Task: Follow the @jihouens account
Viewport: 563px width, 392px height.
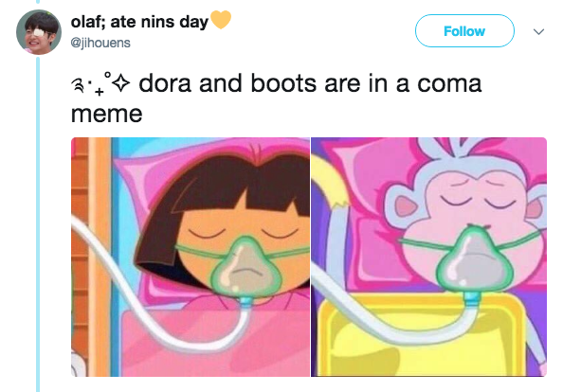Action: 464,31
